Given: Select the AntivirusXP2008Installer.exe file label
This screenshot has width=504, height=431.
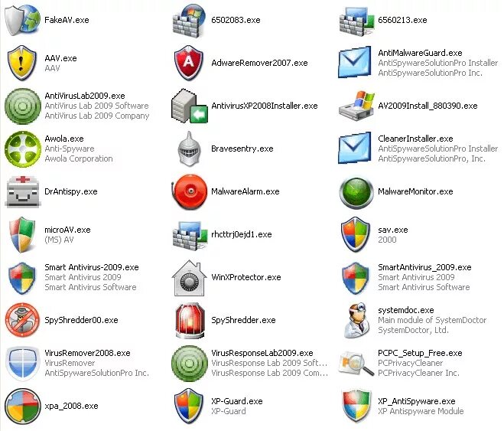Looking at the screenshot, I should click(265, 106).
